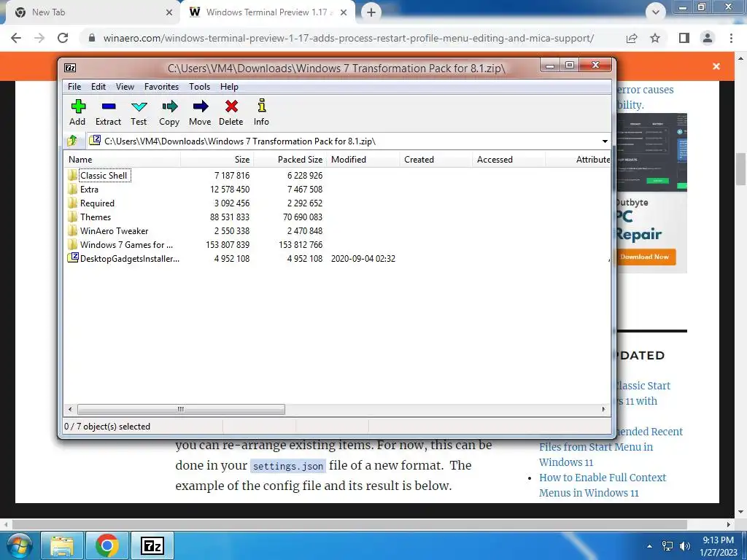Click the 7-Zip taskbar button
Image resolution: width=747 pixels, height=560 pixels.
[x=152, y=545]
